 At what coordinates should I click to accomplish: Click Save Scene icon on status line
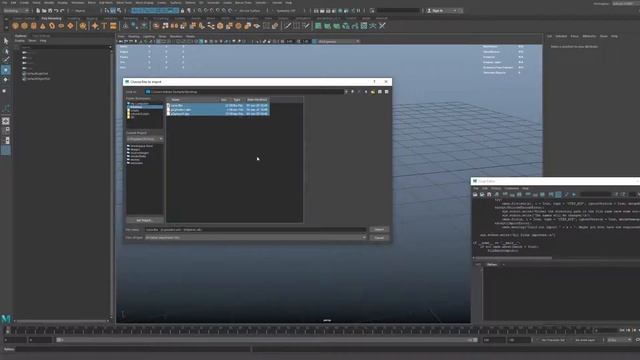coord(50,11)
